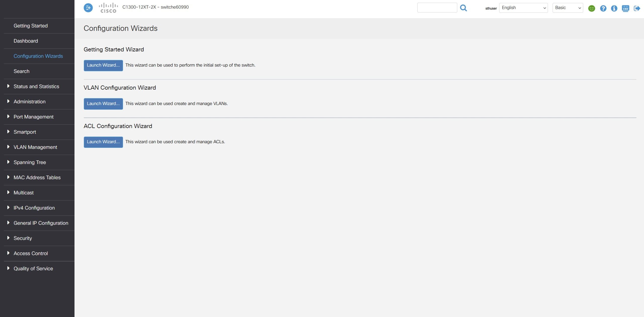Click the green smiley feedback icon
Screen dimensions: 644x317
591,8
